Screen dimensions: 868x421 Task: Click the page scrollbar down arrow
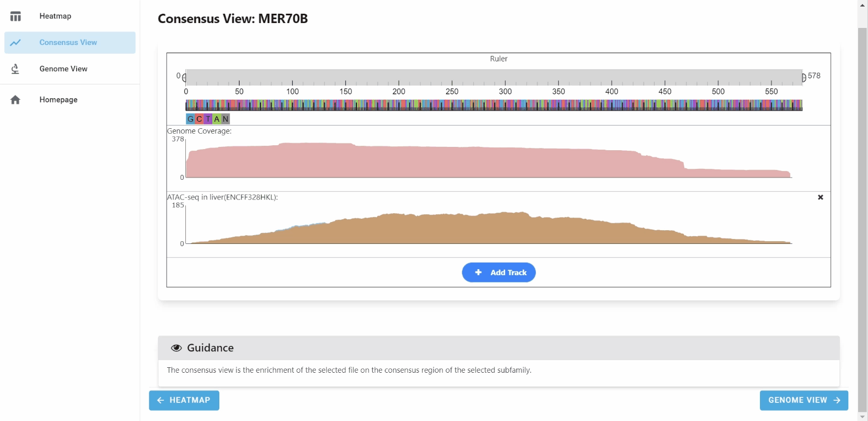click(x=863, y=417)
